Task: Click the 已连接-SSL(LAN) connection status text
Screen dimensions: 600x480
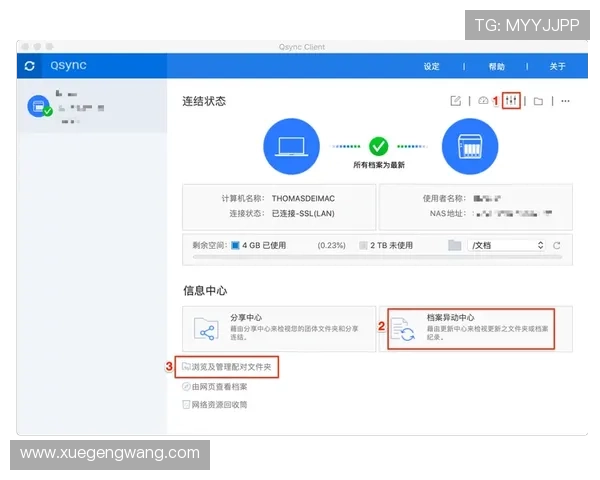Action: [303, 213]
